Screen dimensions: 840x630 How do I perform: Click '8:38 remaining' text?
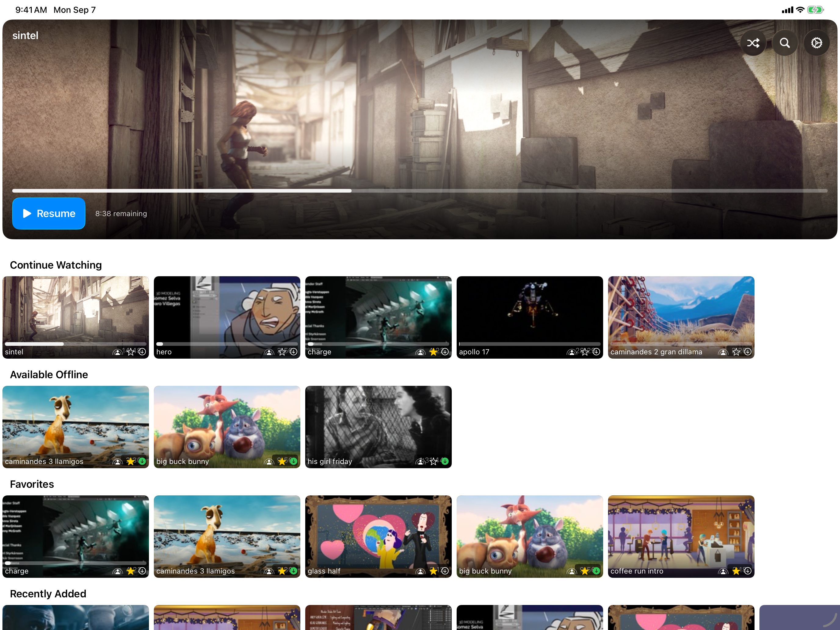pyautogui.click(x=121, y=213)
